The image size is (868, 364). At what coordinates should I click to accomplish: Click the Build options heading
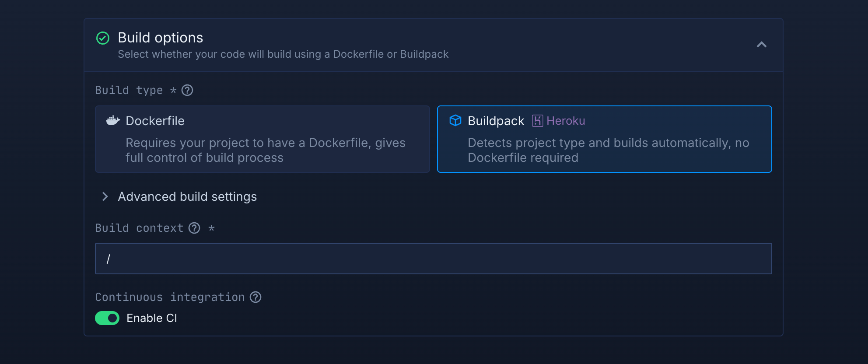pyautogui.click(x=160, y=38)
